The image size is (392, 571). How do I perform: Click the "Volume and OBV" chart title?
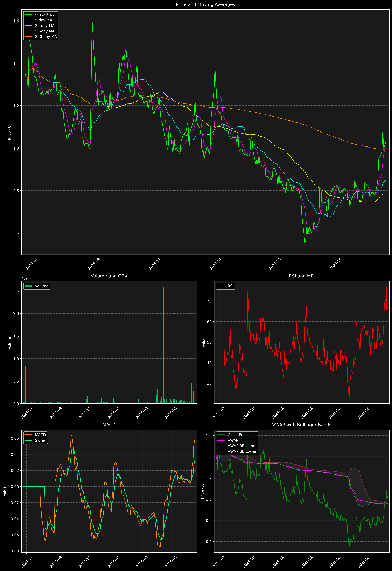tap(109, 276)
